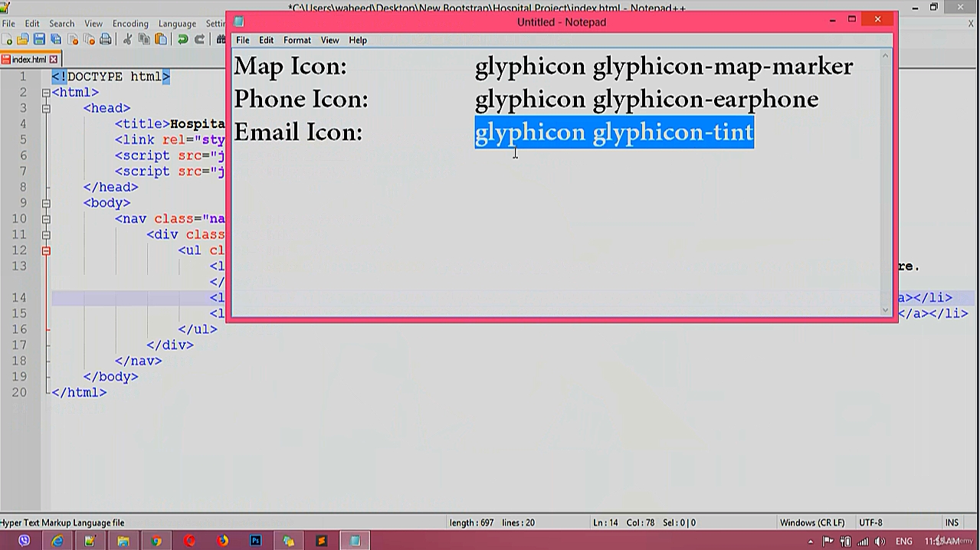Click the Print icon in Notepad++ toolbar

coord(106,40)
